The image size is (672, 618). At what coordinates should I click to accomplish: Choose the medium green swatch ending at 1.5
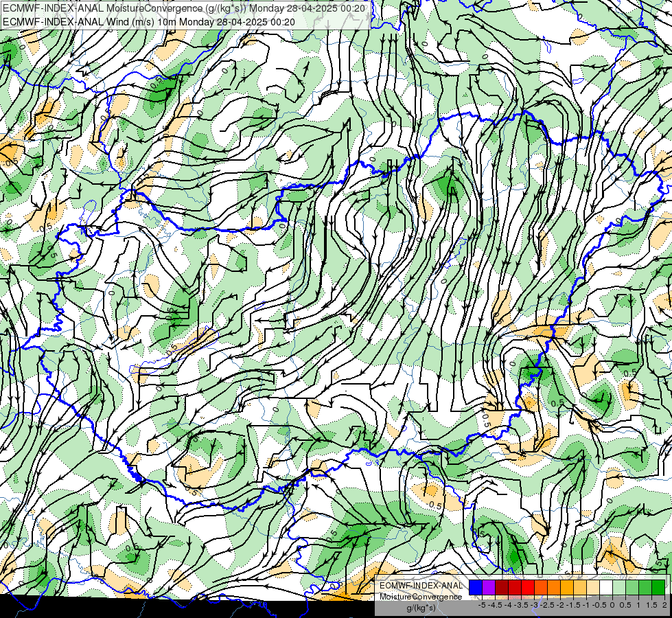point(645,587)
